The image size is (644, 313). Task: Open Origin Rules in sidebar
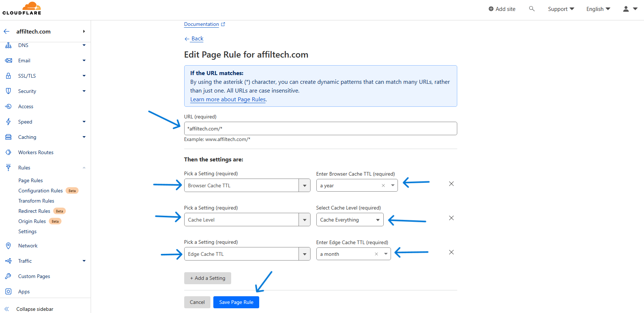[32, 221]
